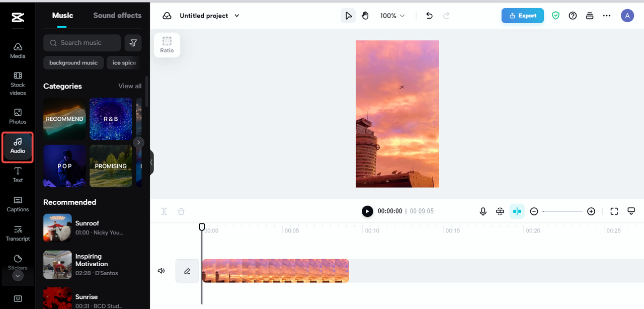
Task: Choose the hand pan tool
Action: point(365,16)
